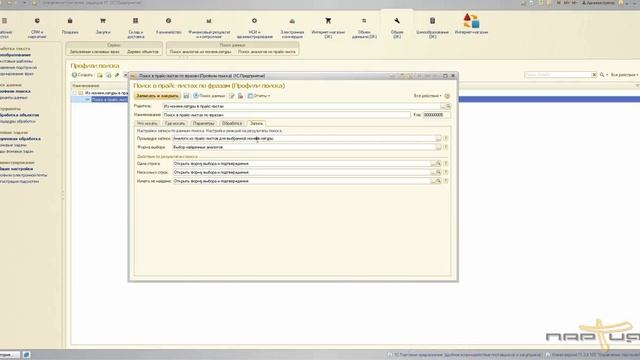Open selection button of Форма выбора field
Screen dimensions: 640x360
pyautogui.click(x=438, y=147)
